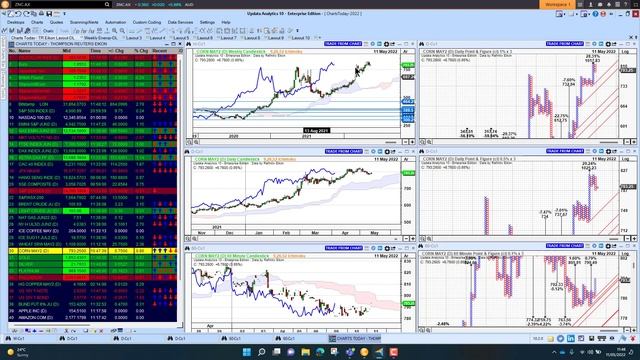Expand the layout tabs overflow arrow

pos(320,38)
